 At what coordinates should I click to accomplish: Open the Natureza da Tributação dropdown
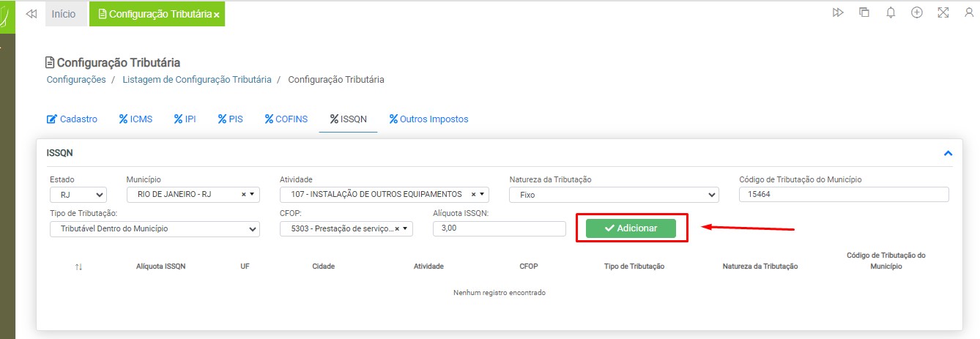coord(614,195)
